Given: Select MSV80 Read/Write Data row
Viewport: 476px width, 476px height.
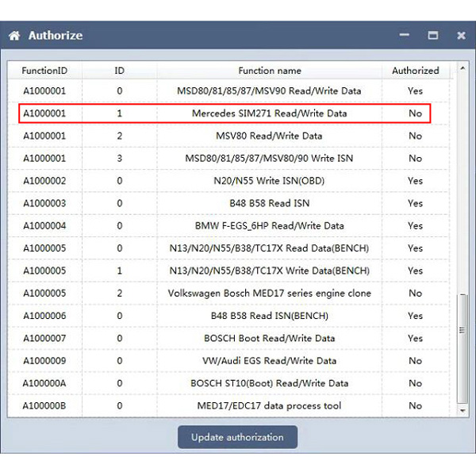Looking at the screenshot, I should pos(228,136).
